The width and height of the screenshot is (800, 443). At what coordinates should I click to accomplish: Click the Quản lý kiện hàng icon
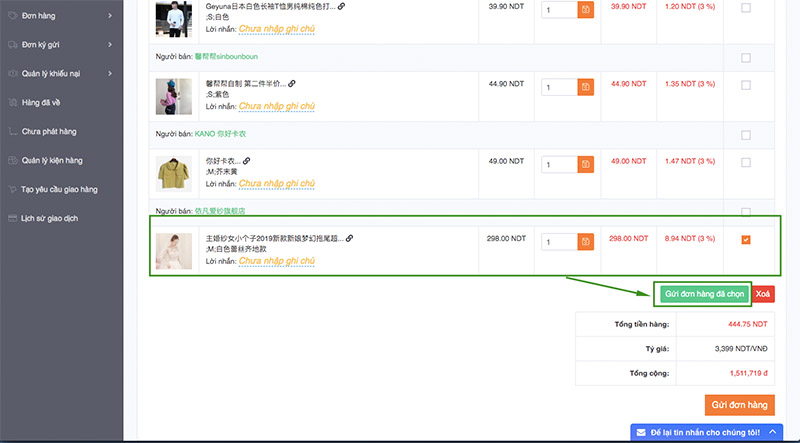tap(13, 160)
